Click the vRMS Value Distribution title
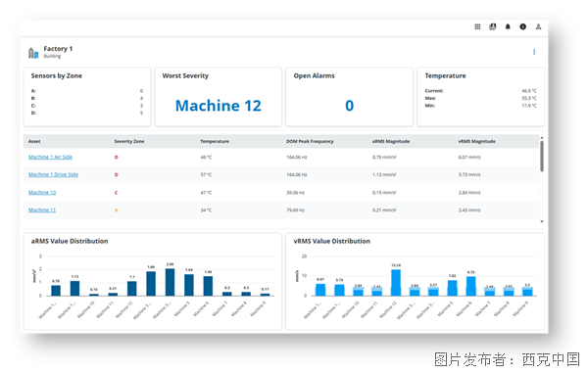Image resolution: width=588 pixels, height=373 pixels. click(x=332, y=241)
